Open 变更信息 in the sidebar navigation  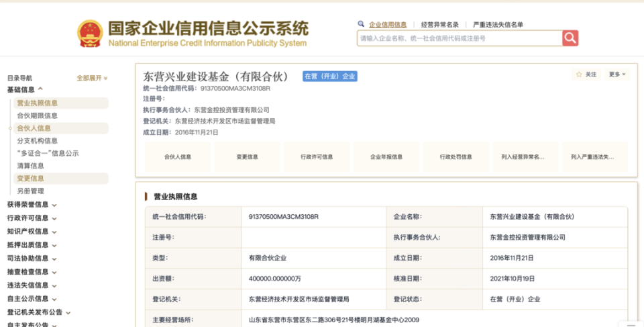pyautogui.click(x=61, y=178)
